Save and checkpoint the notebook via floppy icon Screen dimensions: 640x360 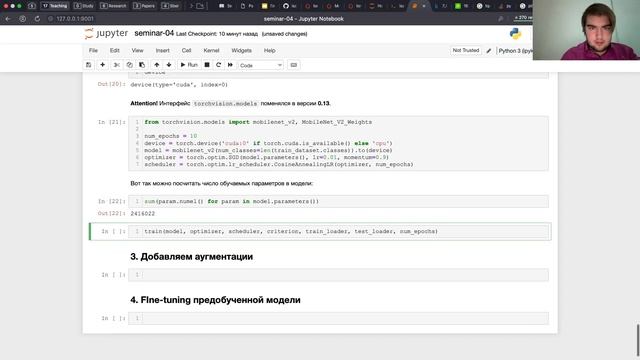pyautogui.click(x=89, y=65)
